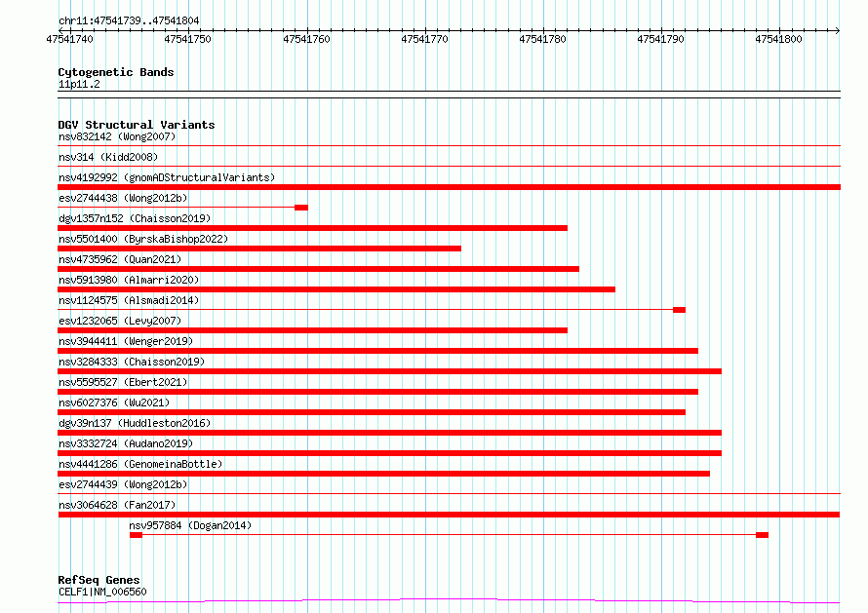868x613 pixels.
Task: Select the esv2744439 (Wong2012b) label
Action: coord(123,484)
